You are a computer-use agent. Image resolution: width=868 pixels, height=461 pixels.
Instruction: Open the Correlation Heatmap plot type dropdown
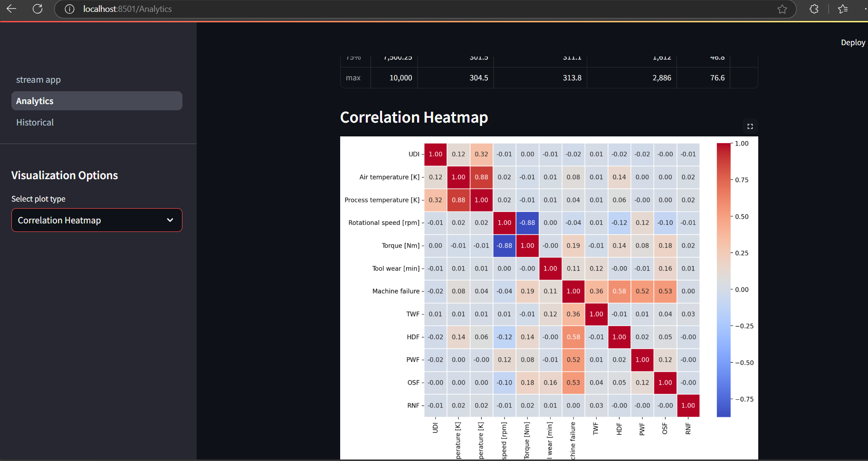click(x=97, y=220)
